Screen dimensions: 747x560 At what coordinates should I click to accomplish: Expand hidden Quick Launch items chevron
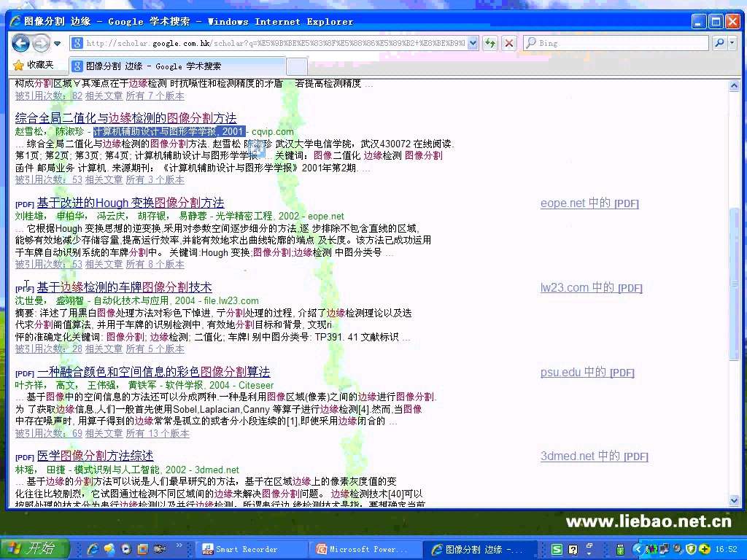[x=179, y=545]
